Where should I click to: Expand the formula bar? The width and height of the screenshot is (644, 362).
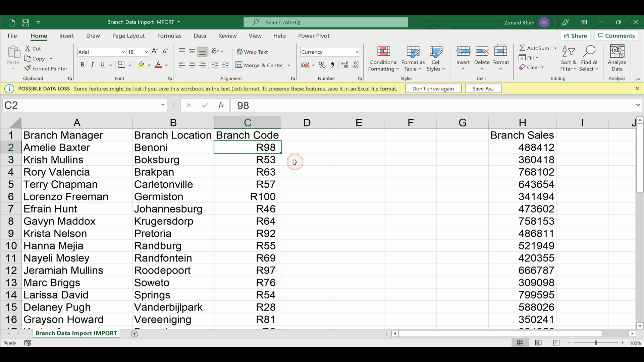point(638,105)
